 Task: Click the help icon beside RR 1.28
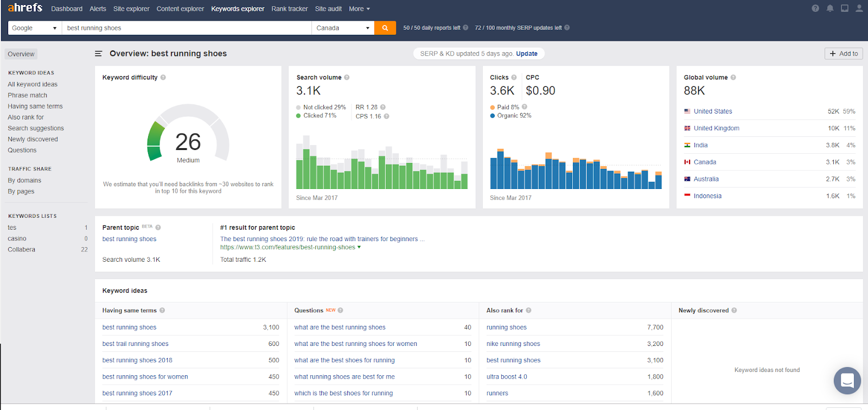tap(383, 107)
